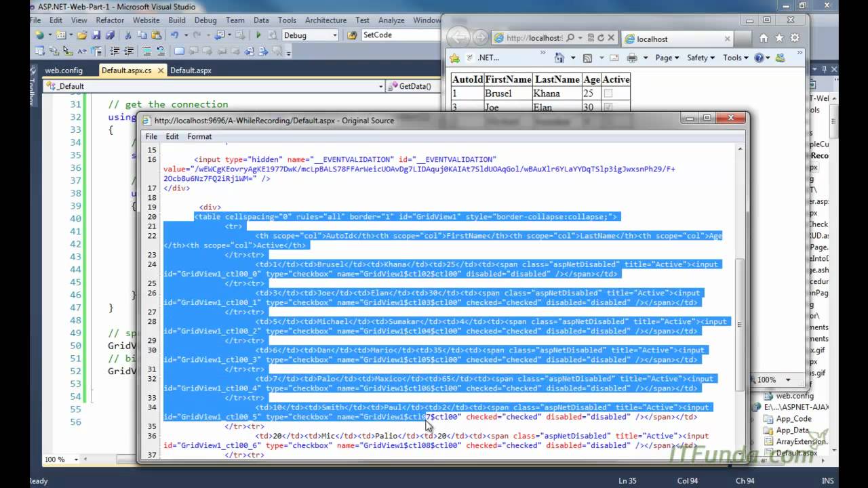
Task: Close Default.aspx.cs tab
Action: point(160,70)
